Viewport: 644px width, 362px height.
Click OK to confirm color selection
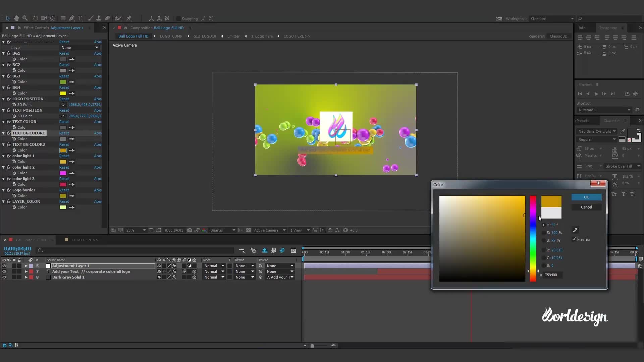(x=587, y=197)
